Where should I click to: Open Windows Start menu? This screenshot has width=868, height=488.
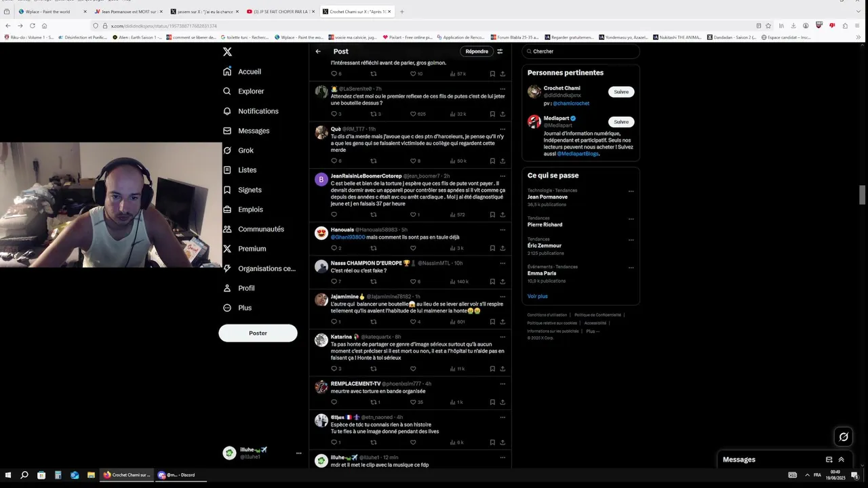[x=9, y=475]
